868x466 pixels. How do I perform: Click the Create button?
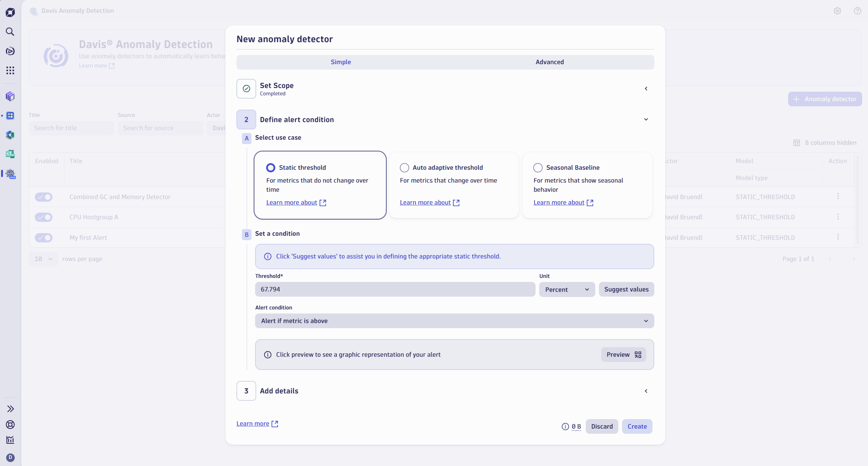(637, 426)
